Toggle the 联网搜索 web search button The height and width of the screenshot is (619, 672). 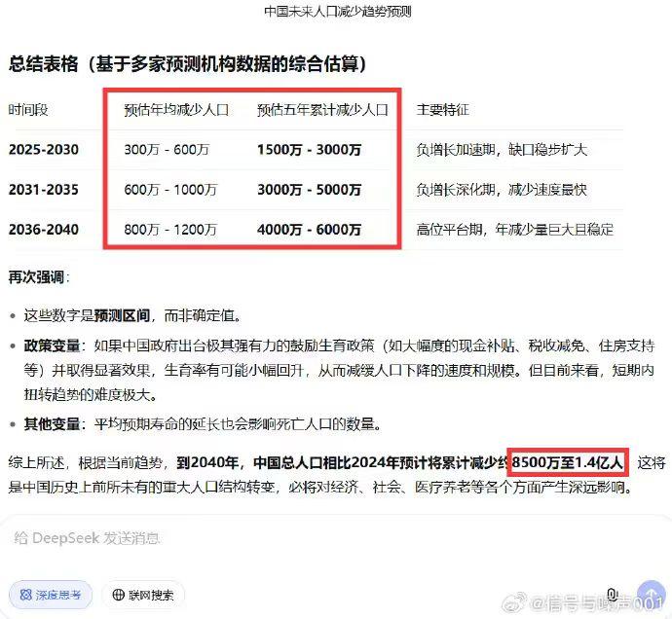pos(143,595)
